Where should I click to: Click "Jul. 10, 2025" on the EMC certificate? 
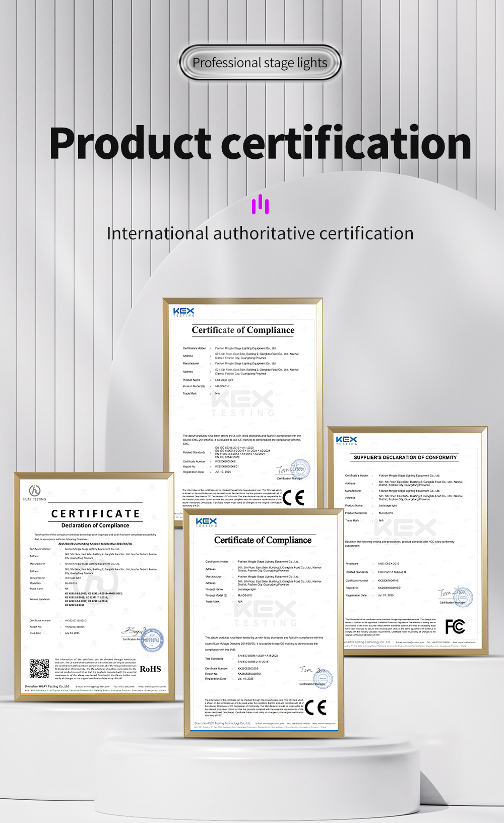pos(223,472)
